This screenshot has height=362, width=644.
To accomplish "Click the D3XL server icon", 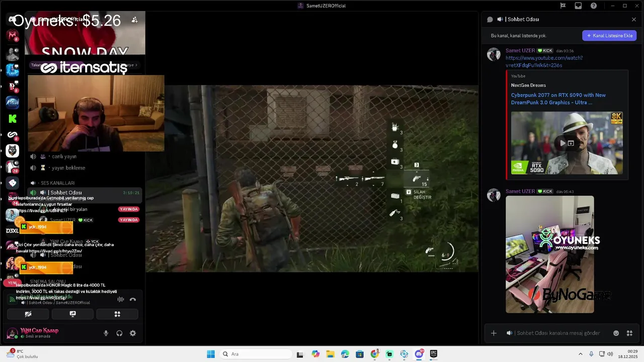I will (x=13, y=230).
